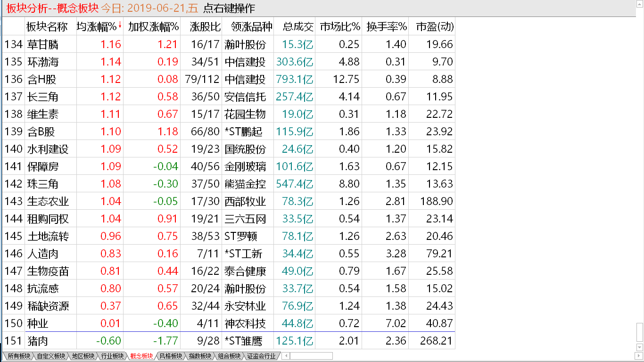Select the 抗流感 sector row

[229, 288]
